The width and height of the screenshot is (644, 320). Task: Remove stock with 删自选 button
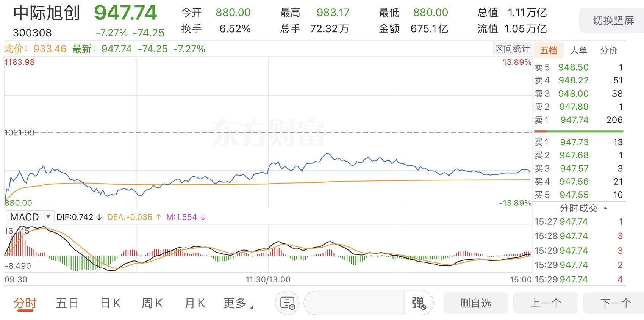(475, 303)
